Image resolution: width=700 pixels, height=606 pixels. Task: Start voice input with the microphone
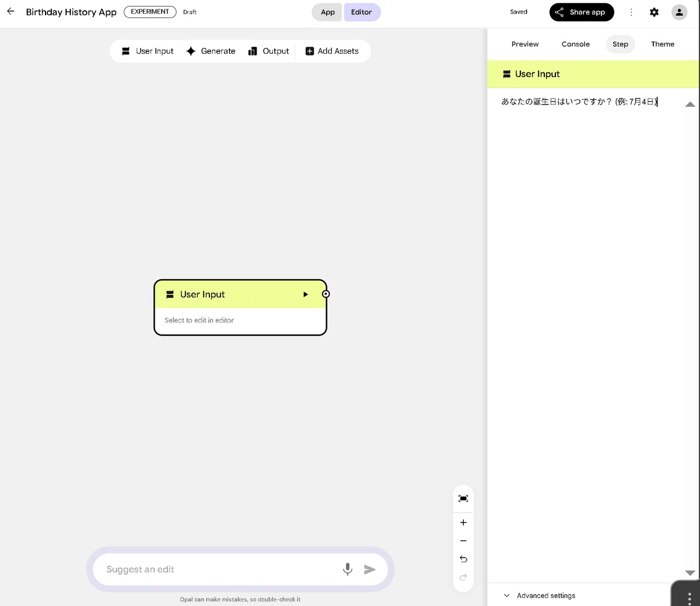click(x=348, y=569)
